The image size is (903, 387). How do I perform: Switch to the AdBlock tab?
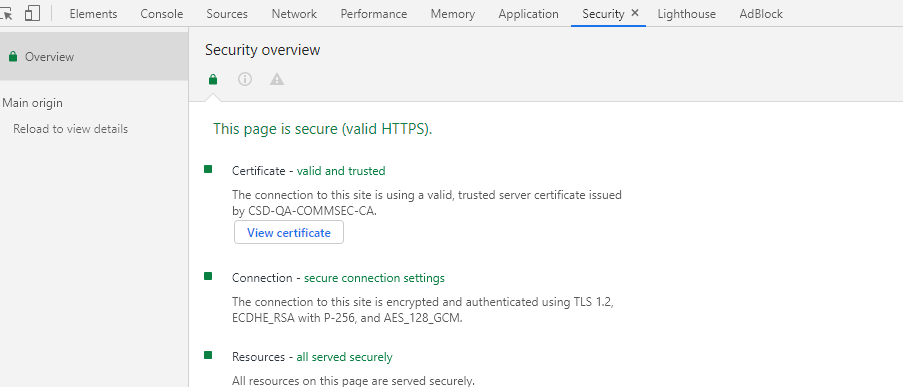[761, 14]
